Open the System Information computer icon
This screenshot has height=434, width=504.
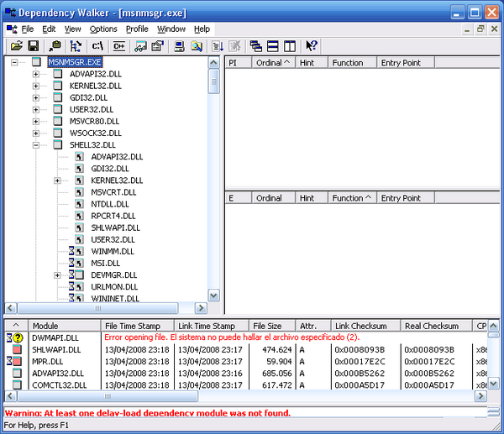click(x=179, y=46)
